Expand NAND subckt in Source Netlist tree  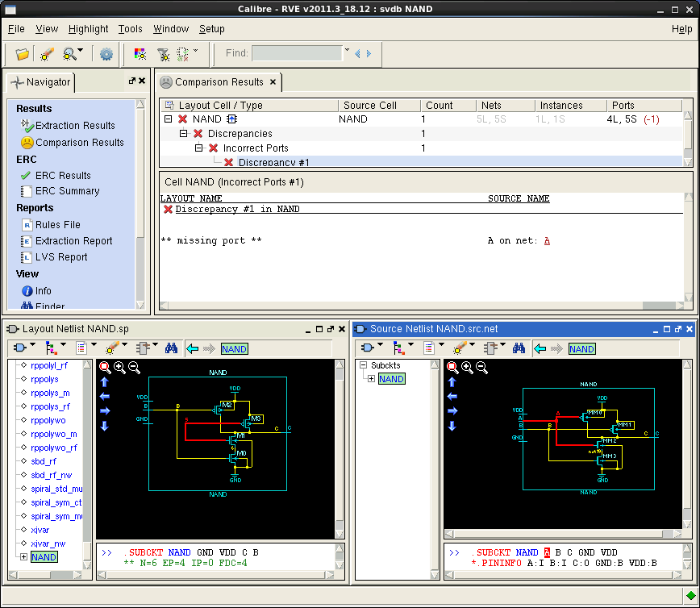[x=371, y=379]
